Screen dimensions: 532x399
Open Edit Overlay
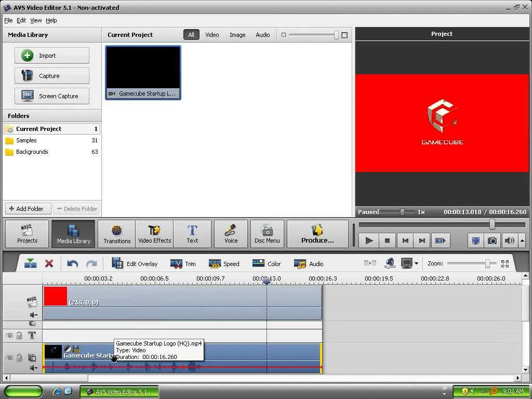135,263
